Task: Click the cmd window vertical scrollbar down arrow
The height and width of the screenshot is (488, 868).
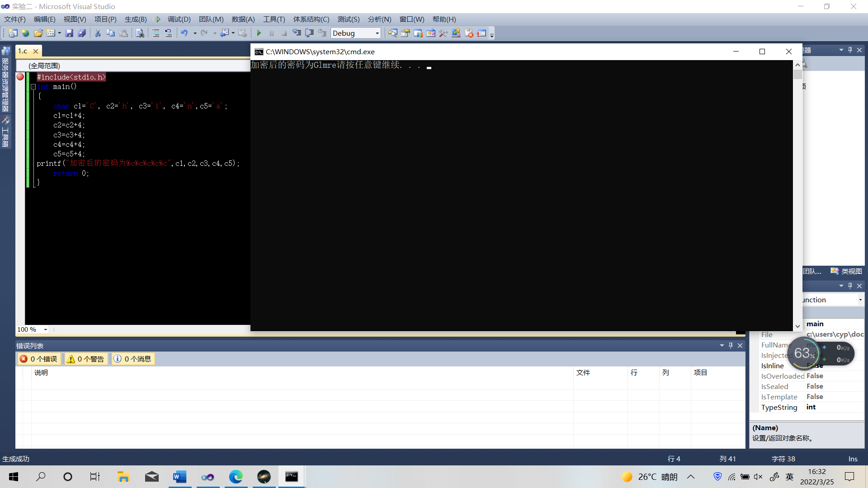Action: point(797,326)
